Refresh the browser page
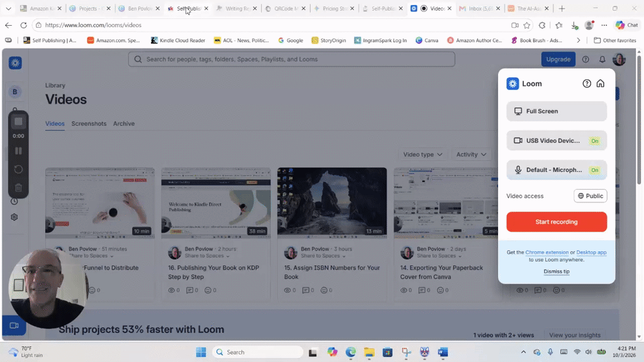Viewport: 644px width, 362px height. click(x=24, y=25)
